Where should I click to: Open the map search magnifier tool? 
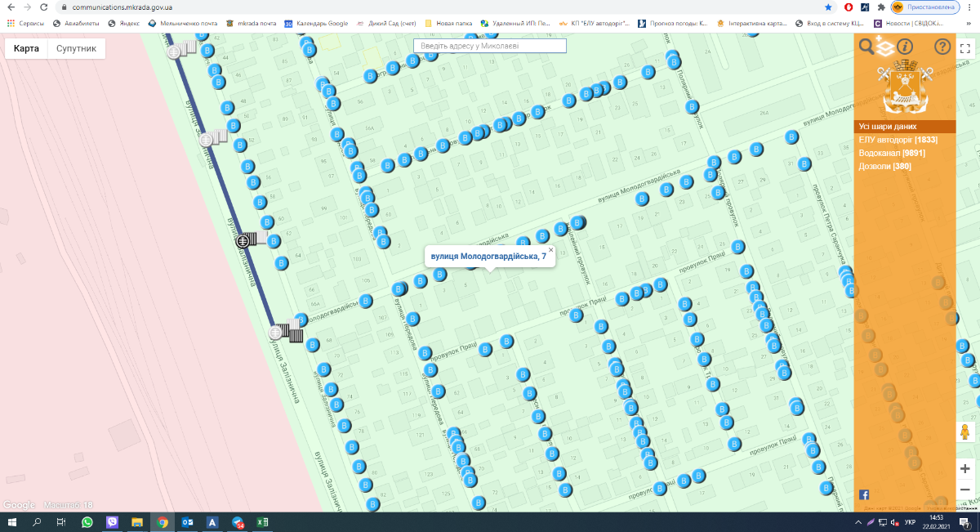866,47
